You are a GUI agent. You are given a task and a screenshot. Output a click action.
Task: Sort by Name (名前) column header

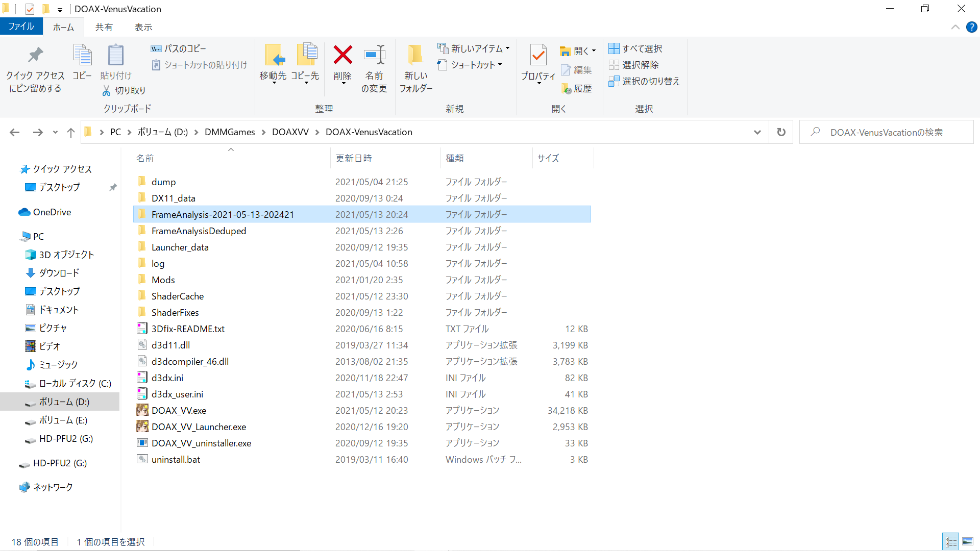tap(231, 158)
